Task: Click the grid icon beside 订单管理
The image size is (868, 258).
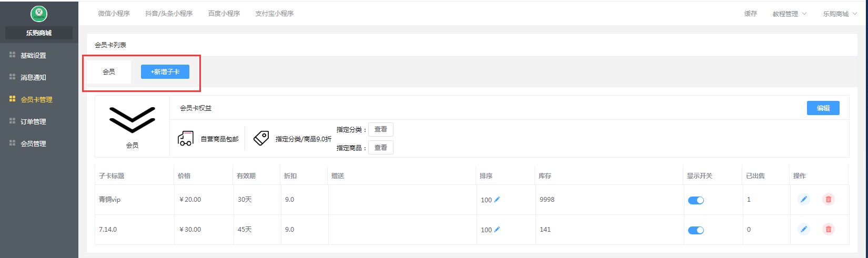Action: [x=12, y=121]
